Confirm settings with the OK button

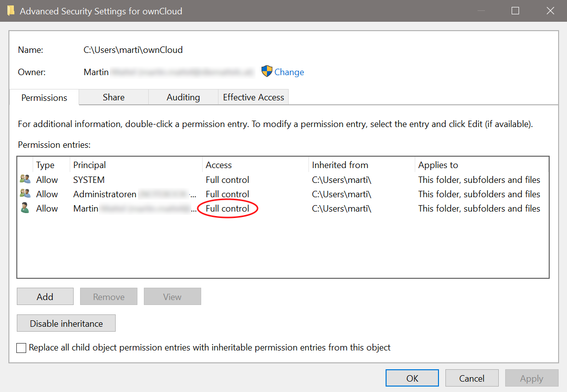coord(412,378)
